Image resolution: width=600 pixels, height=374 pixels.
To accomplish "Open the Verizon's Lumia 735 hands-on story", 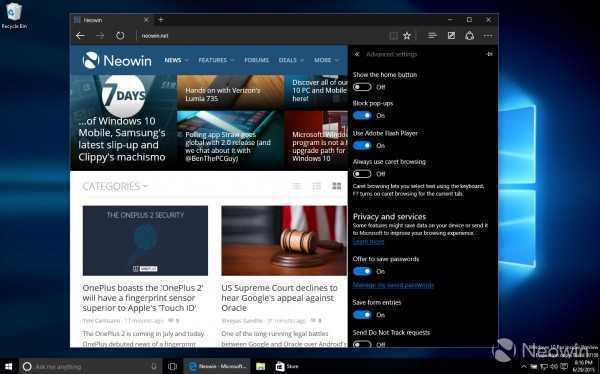I will [x=230, y=92].
